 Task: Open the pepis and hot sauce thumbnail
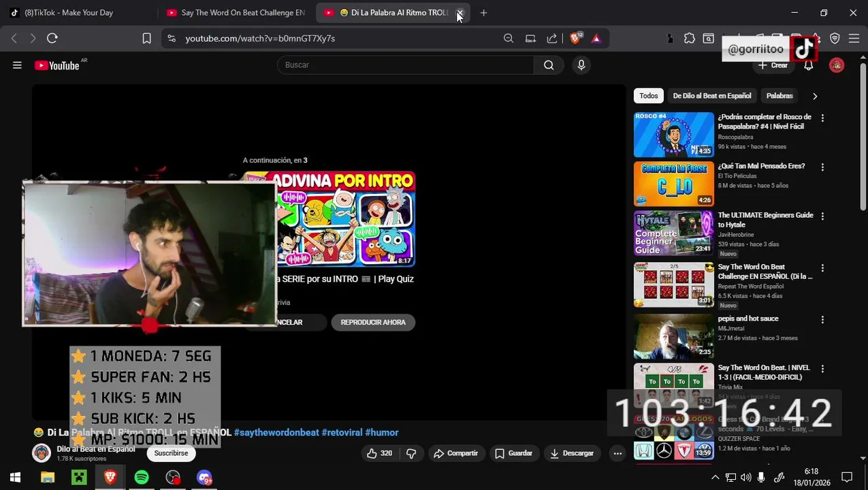pos(674,337)
